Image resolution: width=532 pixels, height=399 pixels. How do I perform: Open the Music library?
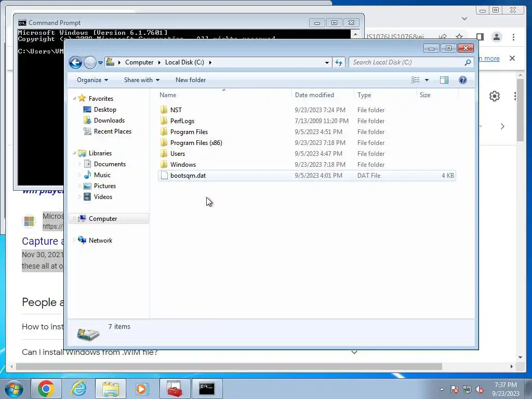pos(102,175)
